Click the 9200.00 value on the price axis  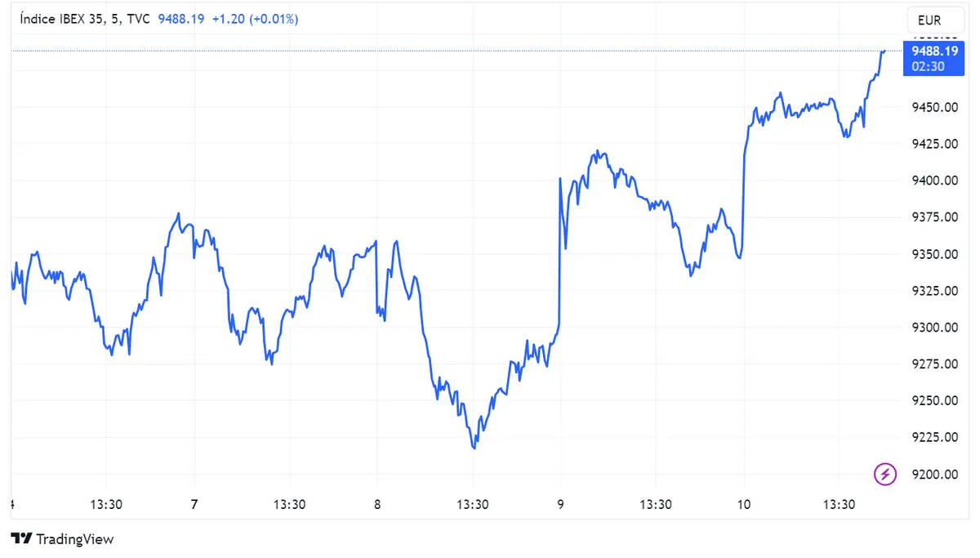934,475
